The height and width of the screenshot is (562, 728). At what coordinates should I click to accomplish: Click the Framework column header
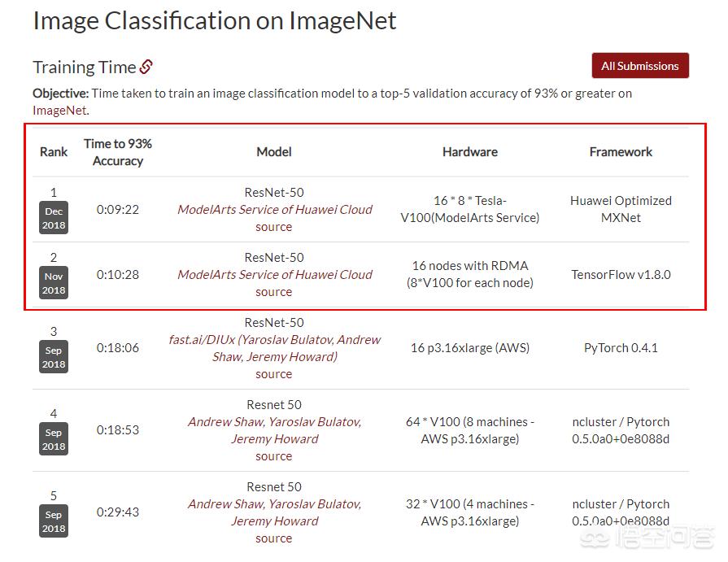point(621,152)
